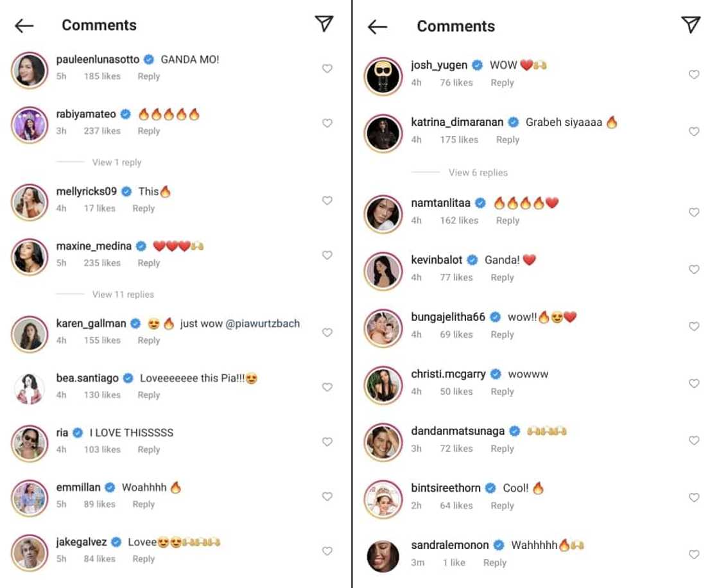Image resolution: width=719 pixels, height=588 pixels.
Task: Open the @piawurtzbach mention link
Action: click(263, 324)
